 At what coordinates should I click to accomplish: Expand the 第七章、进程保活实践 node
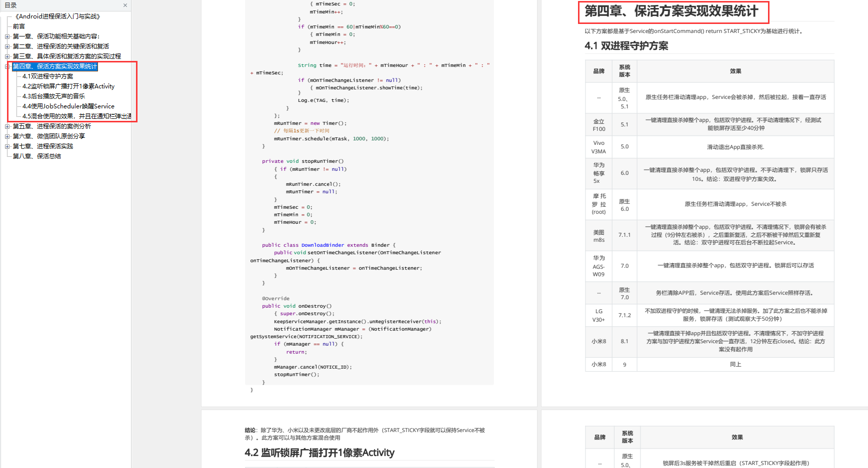7,146
